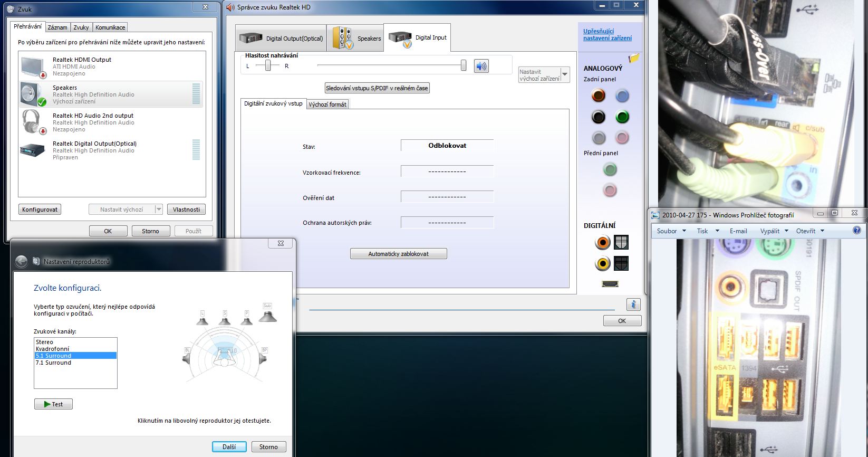Select Stereo in the channel list

point(75,342)
